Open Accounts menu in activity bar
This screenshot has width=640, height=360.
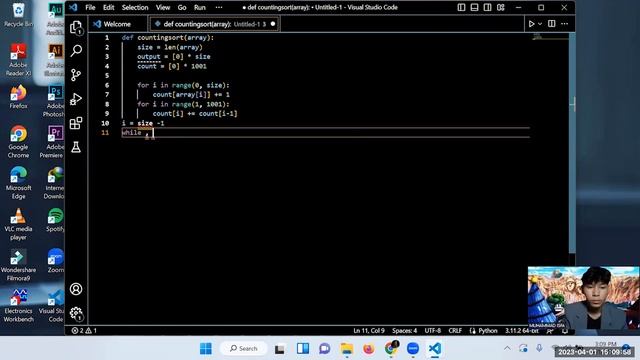(x=76, y=289)
